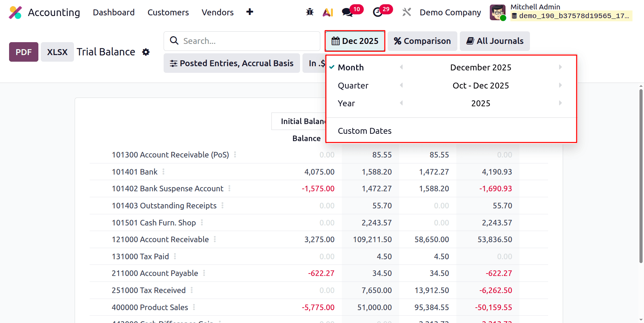Choose Custom Dates in the period menu
644x323 pixels.
click(x=365, y=131)
